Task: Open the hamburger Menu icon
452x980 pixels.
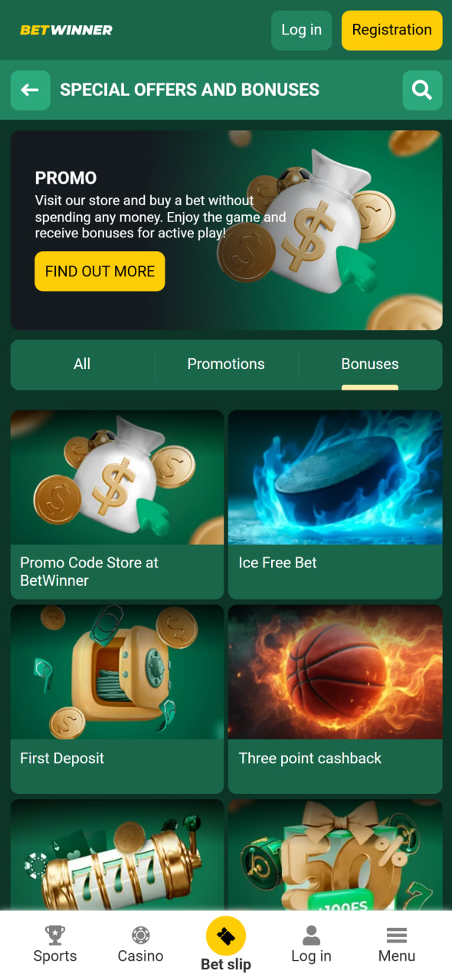Action: tap(397, 935)
